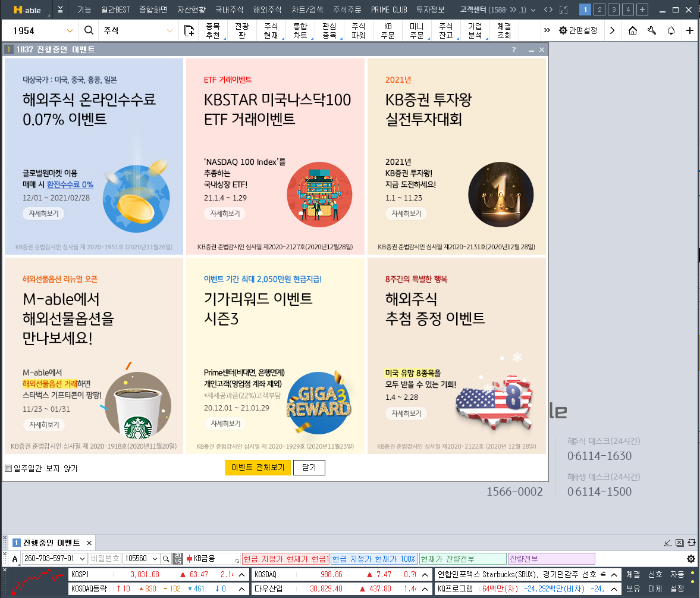The width and height of the screenshot is (700, 598).
Task: Open the 월간BEST menu
Action: pyautogui.click(x=115, y=10)
